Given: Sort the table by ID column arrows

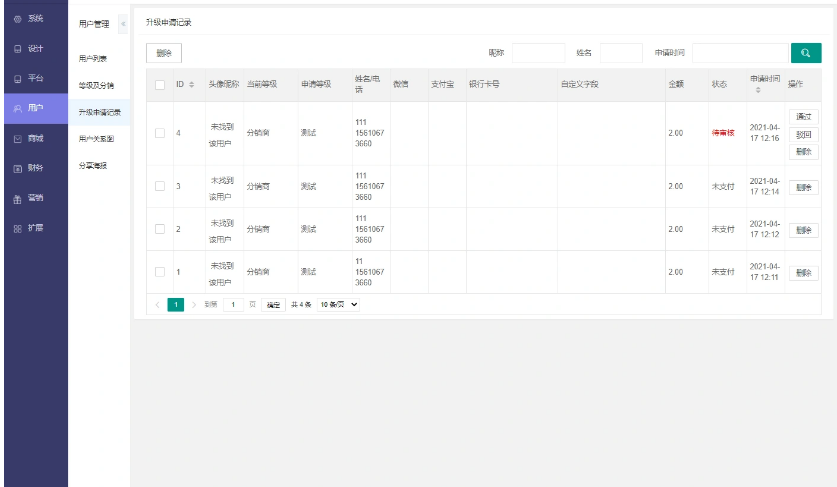Looking at the screenshot, I should coord(191,85).
